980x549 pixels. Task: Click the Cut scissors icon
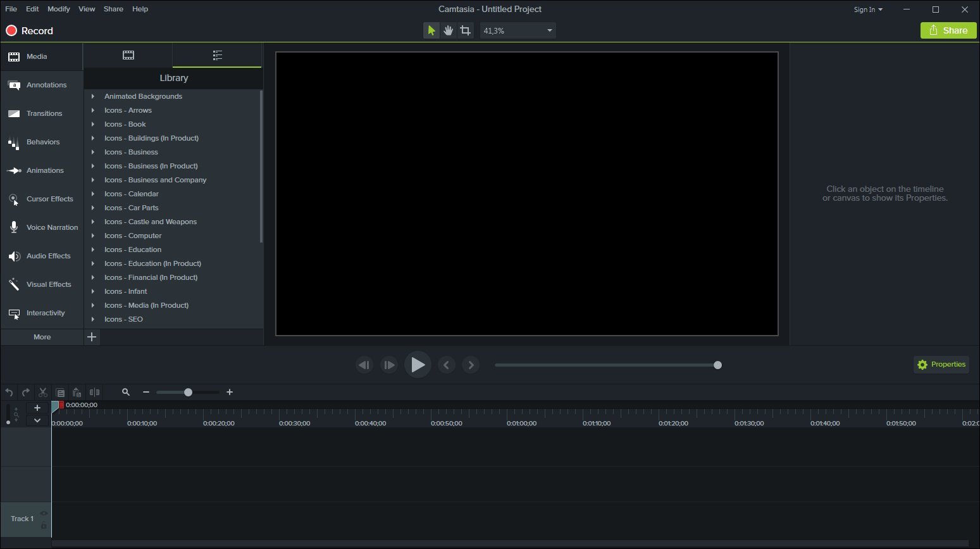pyautogui.click(x=43, y=393)
